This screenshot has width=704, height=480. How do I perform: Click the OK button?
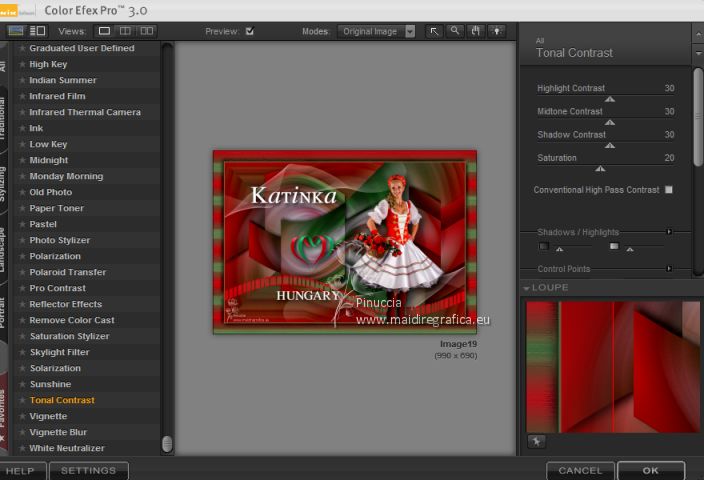[x=651, y=470]
